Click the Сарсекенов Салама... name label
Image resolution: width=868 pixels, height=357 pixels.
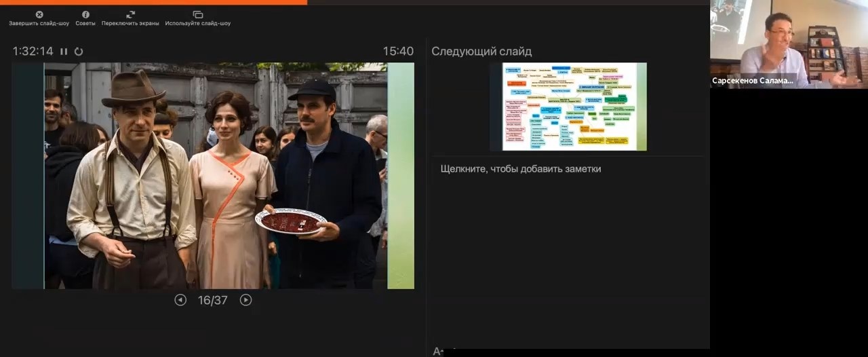[752, 81]
